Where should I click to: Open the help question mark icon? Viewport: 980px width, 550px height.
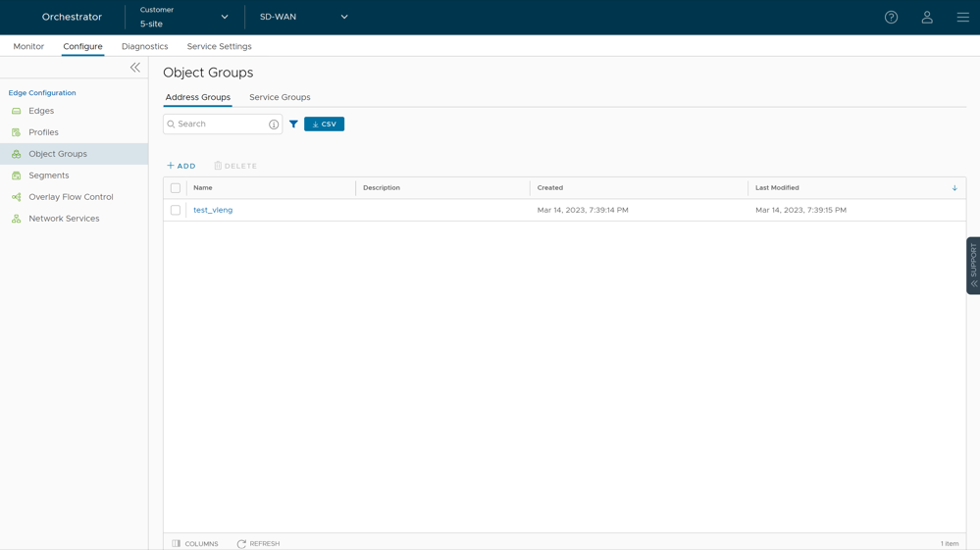click(891, 17)
